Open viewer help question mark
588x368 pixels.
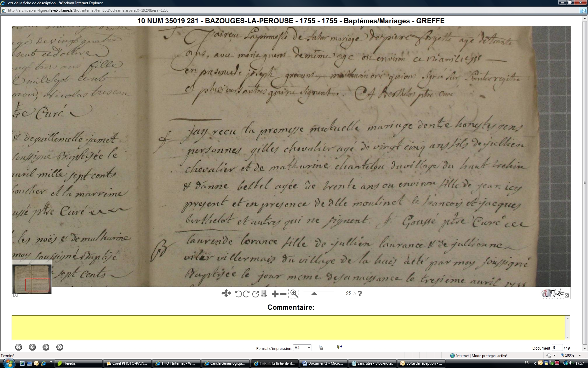click(360, 293)
